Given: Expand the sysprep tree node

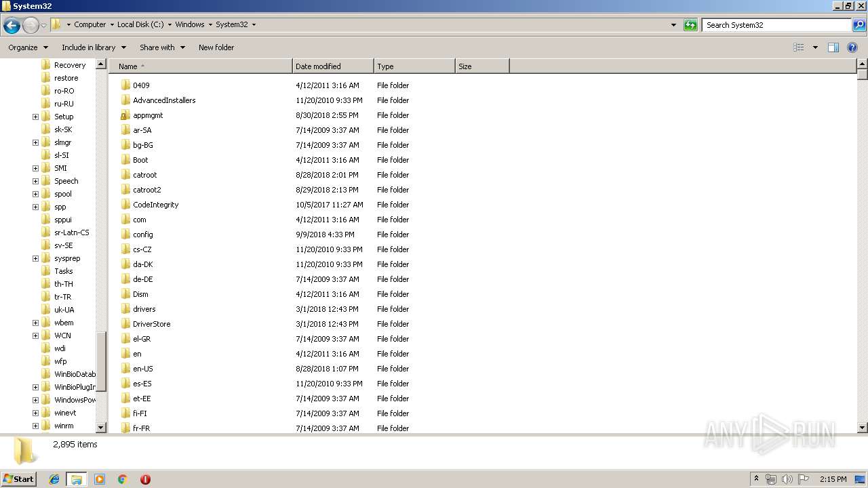Looking at the screenshot, I should pos(35,258).
